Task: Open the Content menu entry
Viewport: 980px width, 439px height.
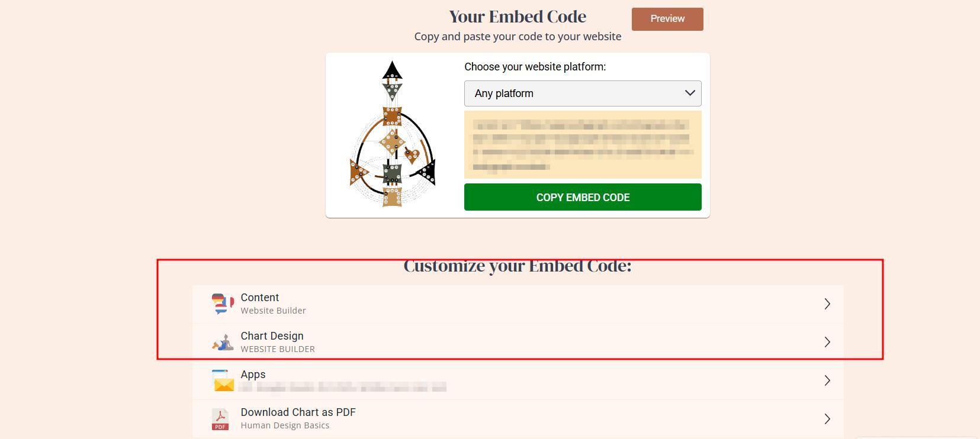Action: pyautogui.click(x=518, y=304)
